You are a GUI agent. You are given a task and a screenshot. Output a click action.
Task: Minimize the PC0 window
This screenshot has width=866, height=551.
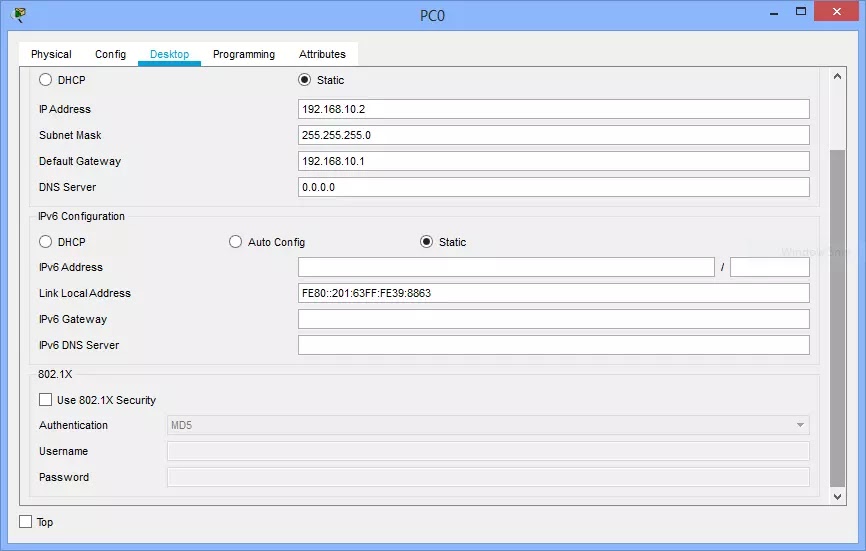(774, 13)
